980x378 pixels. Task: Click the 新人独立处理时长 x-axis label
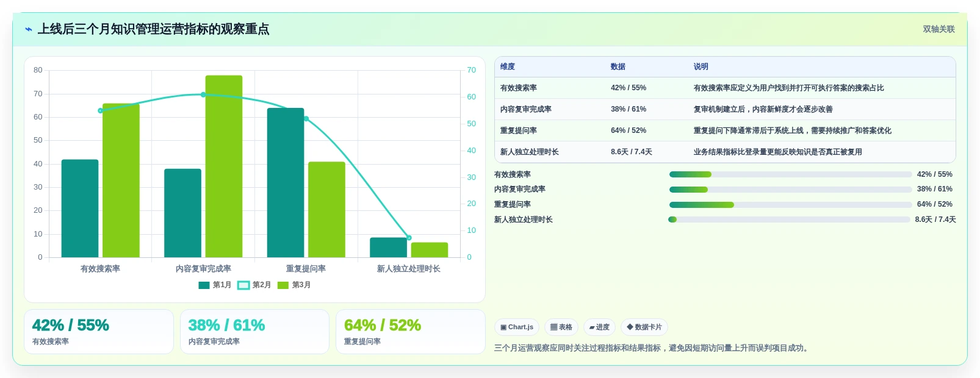[409, 269]
